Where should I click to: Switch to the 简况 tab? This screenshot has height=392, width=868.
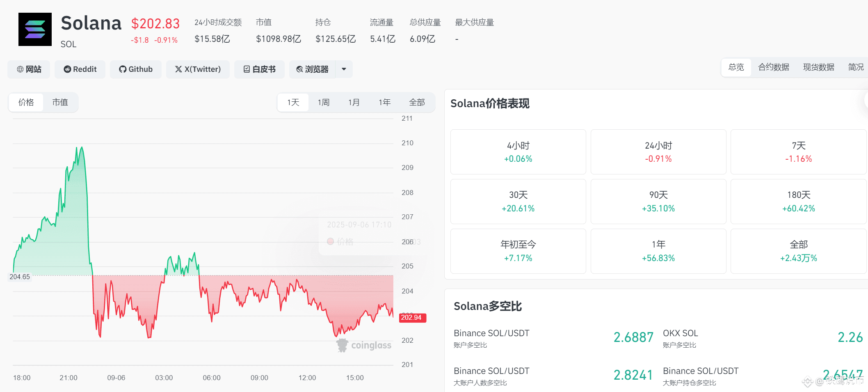tap(856, 67)
